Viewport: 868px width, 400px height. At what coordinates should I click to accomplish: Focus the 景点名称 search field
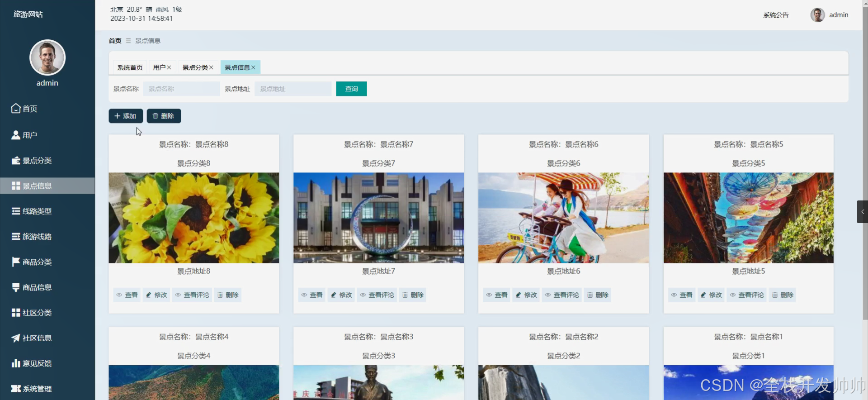tap(181, 89)
